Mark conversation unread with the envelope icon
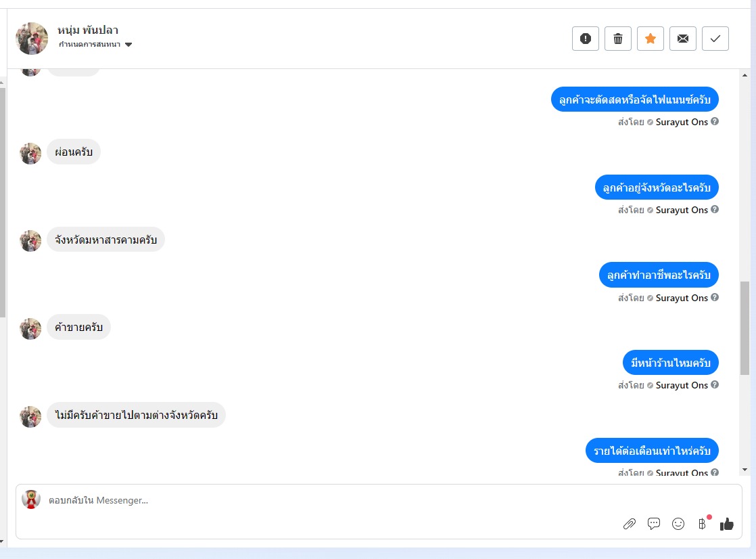Viewport: 756px width, 559px height. click(683, 39)
